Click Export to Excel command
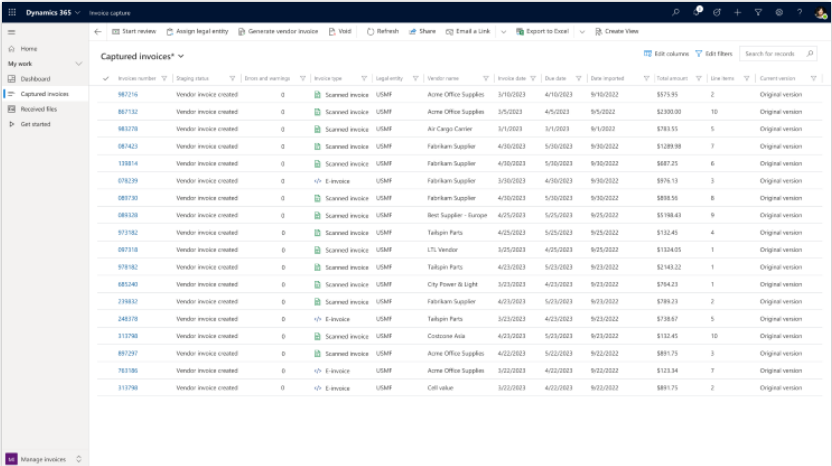Image resolution: width=832 pixels, height=466 pixels. [x=542, y=31]
